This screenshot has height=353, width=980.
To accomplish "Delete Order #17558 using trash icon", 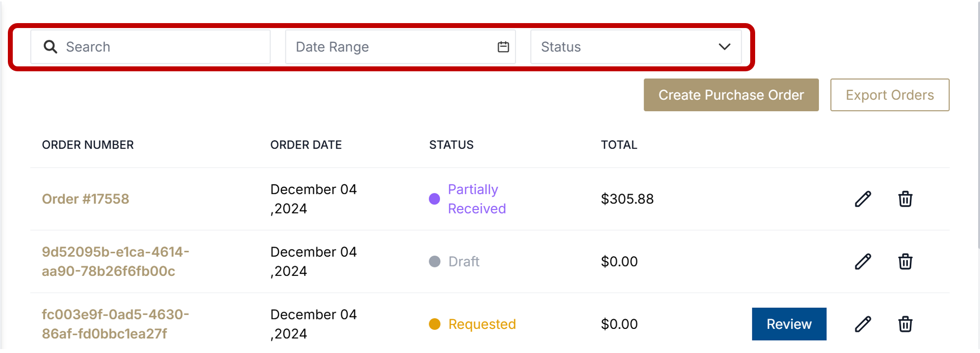I will pos(905,199).
